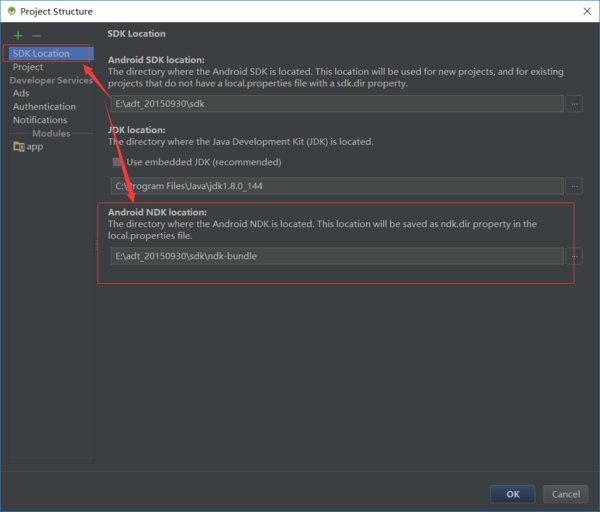Click the Android NDK location path field
This screenshot has width=600, height=512.
coord(337,256)
